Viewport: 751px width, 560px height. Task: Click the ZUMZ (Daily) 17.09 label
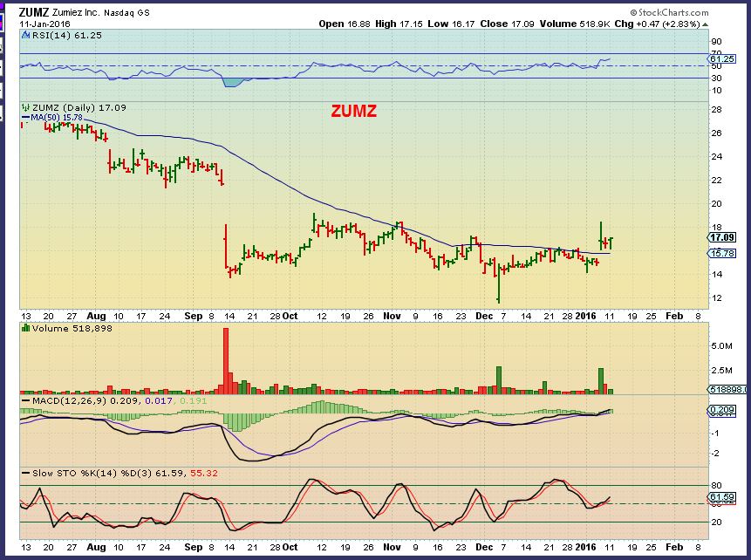tap(79, 108)
